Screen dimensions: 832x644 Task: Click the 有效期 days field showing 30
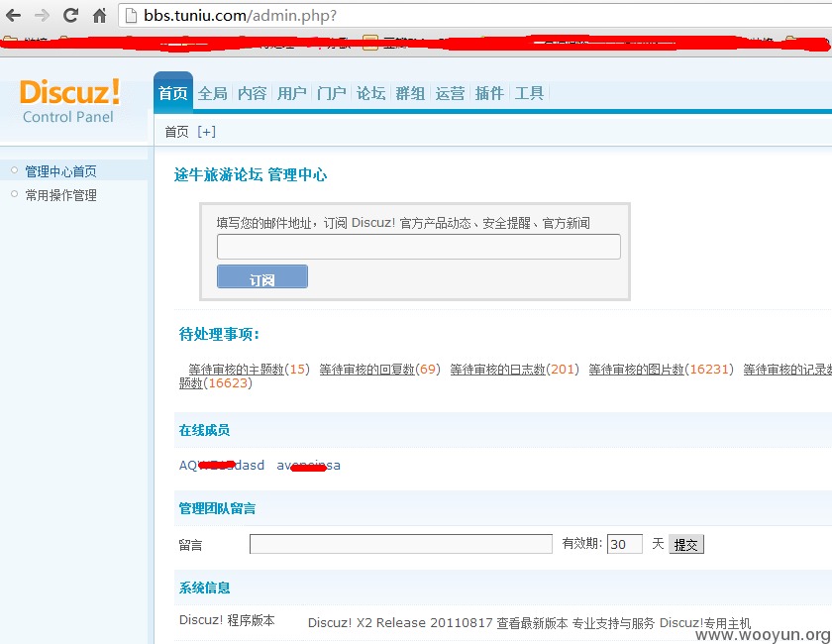tap(625, 544)
